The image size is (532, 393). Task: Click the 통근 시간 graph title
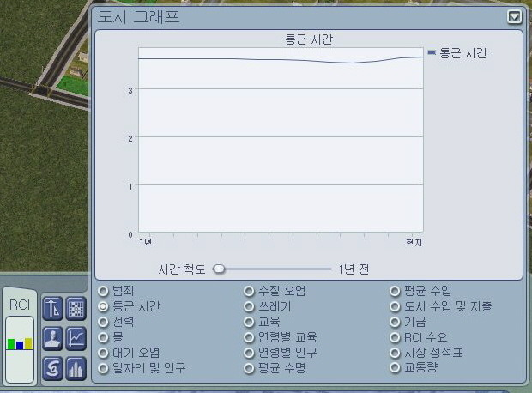coord(309,39)
